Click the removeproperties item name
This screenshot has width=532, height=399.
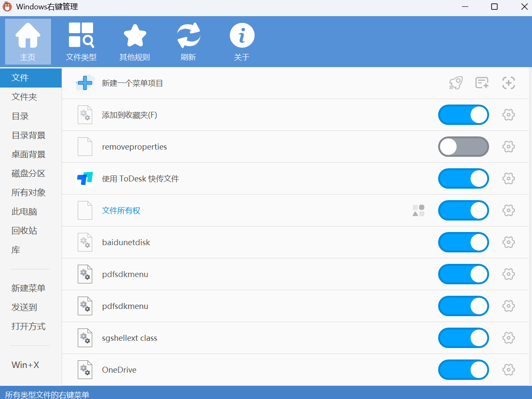[134, 147]
